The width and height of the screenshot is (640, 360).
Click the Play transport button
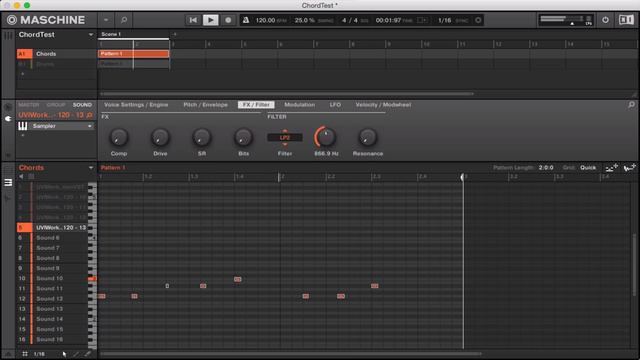pos(211,20)
